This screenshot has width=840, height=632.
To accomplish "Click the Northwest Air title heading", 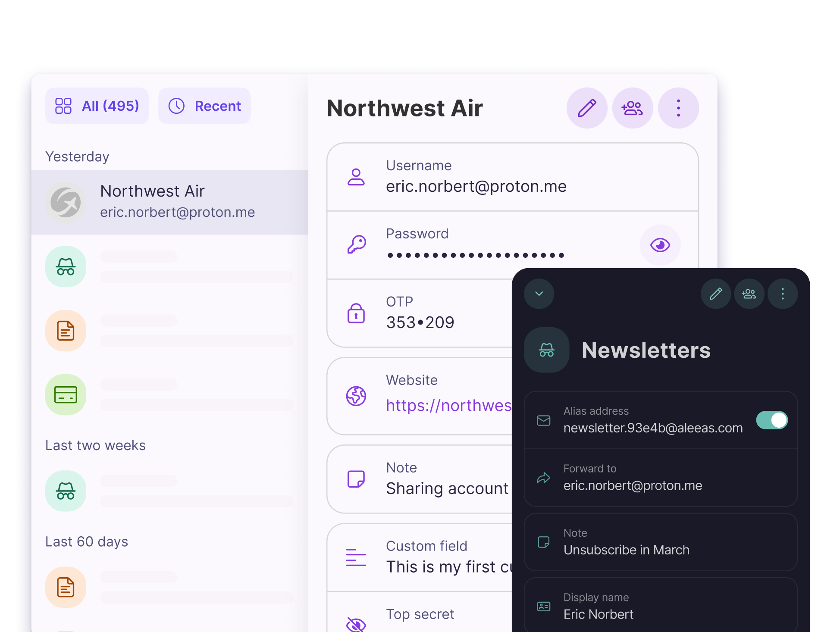I will point(404,108).
